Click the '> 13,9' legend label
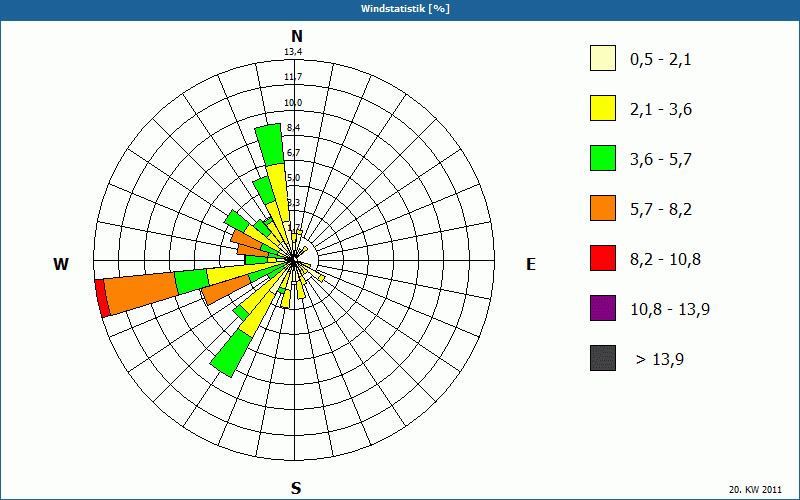The image size is (800, 500). [660, 360]
